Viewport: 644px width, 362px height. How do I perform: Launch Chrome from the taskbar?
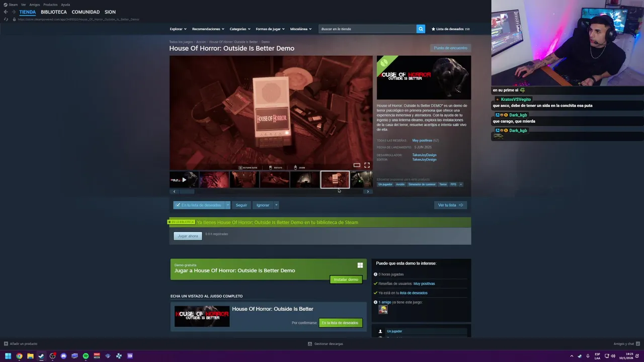[19, 356]
